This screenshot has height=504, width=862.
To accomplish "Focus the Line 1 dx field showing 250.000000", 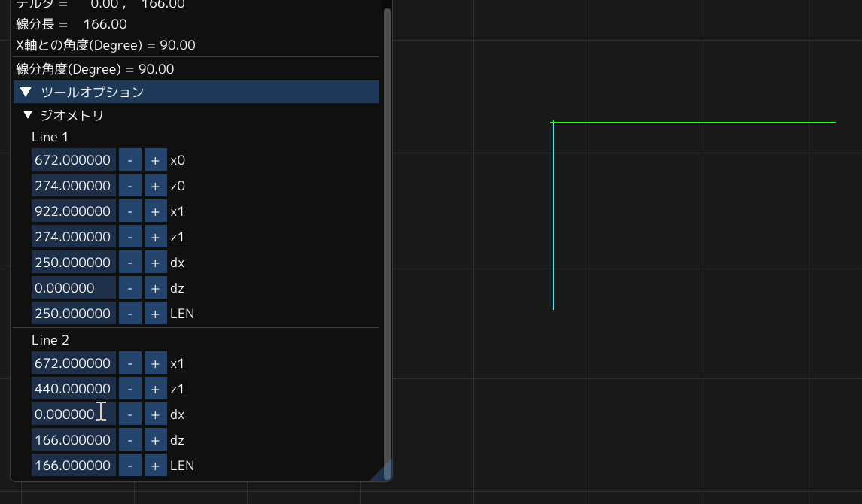I will [74, 263].
